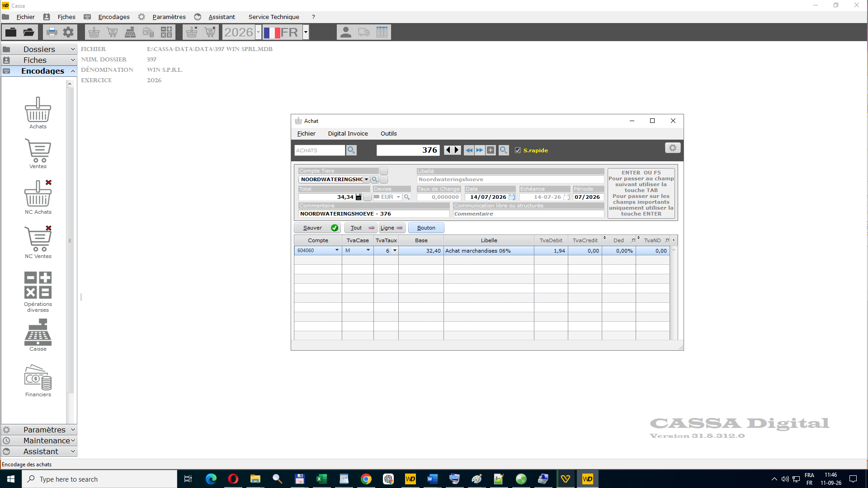Image resolution: width=868 pixels, height=488 pixels.
Task: Expand the Maintenance sidebar section
Action: pos(39,441)
